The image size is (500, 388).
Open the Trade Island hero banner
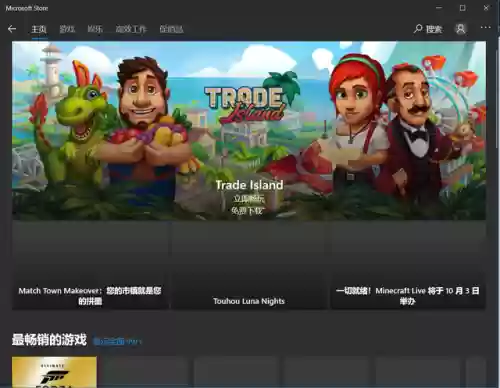[x=249, y=130]
